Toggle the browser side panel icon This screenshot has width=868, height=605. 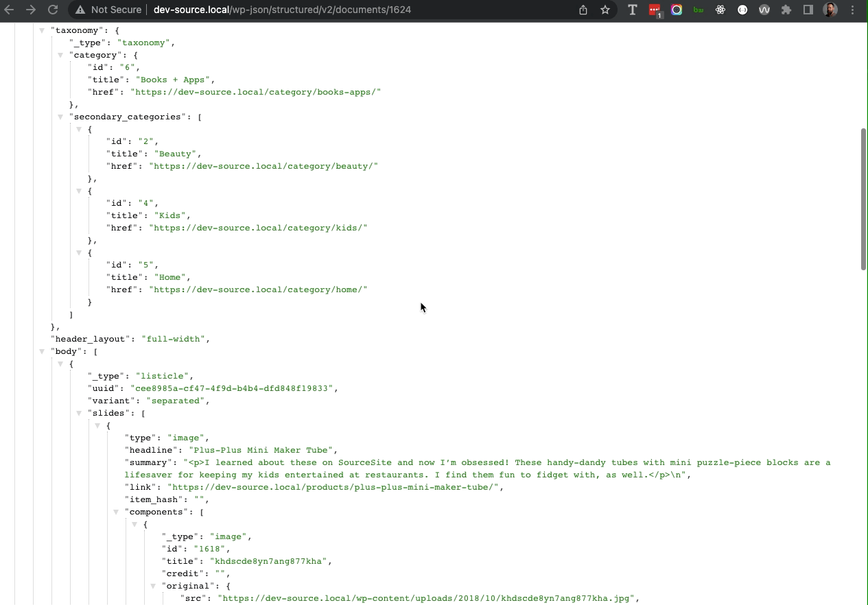808,10
